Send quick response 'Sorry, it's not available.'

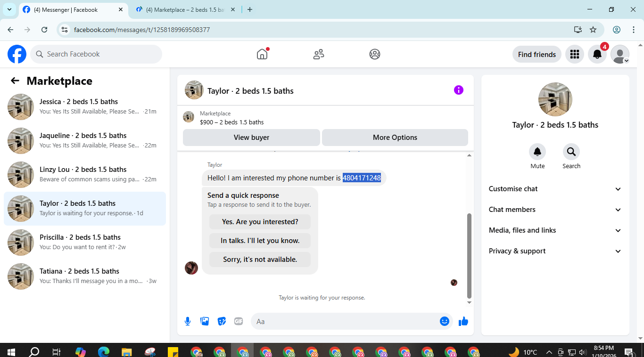pyautogui.click(x=260, y=260)
